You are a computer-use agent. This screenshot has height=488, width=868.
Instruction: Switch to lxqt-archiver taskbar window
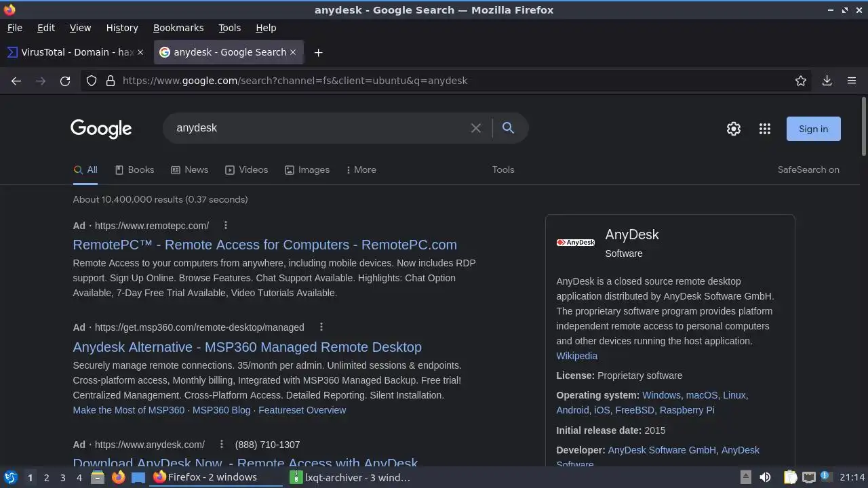pos(350,477)
